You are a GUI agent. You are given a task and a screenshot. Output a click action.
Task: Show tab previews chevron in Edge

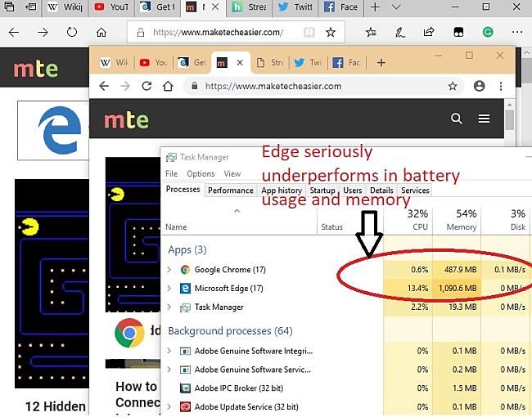pyautogui.click(x=396, y=7)
